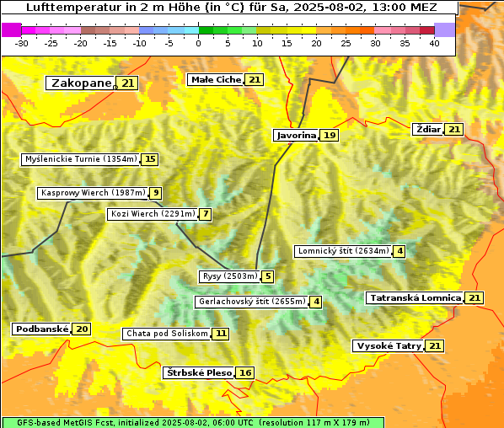
Task: Click the Chata pod Soliskom label
Action: click(167, 334)
